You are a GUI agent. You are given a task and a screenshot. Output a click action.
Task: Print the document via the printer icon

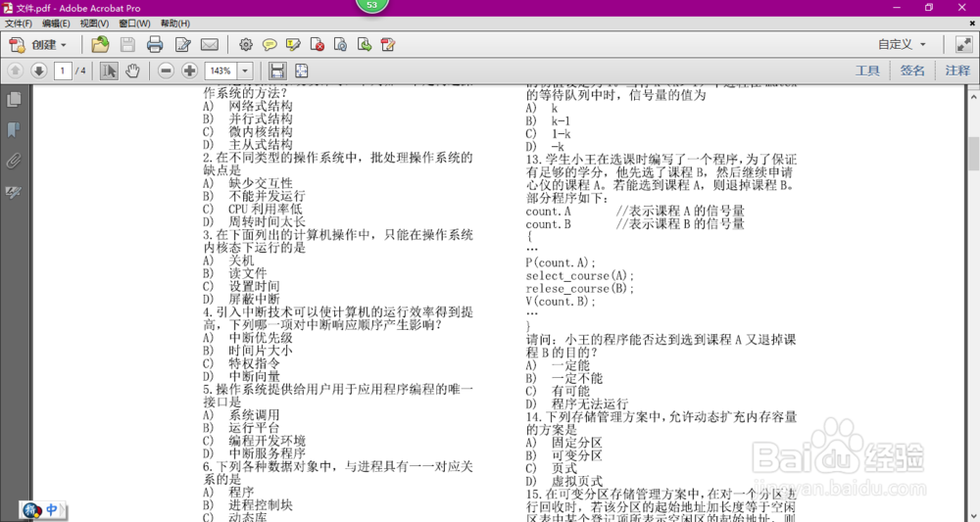click(x=155, y=45)
